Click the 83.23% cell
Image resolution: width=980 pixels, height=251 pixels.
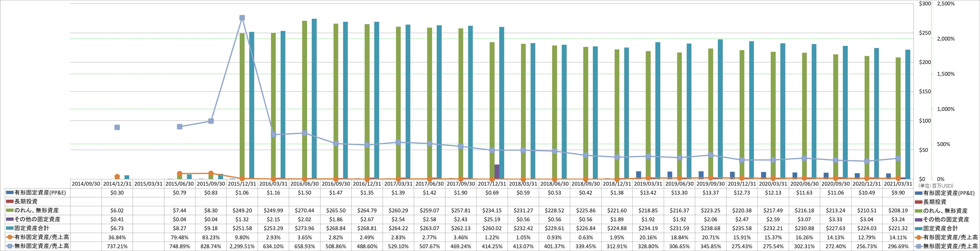(211, 237)
